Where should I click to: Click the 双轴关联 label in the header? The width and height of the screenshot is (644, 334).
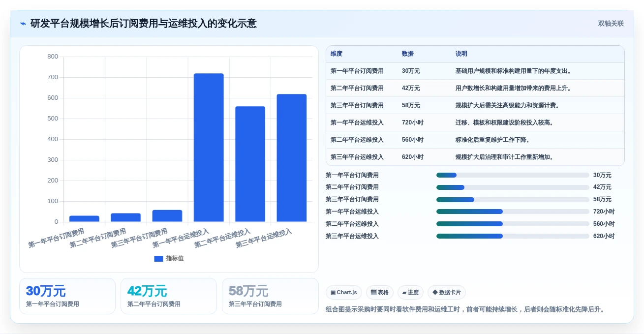pyautogui.click(x=611, y=24)
